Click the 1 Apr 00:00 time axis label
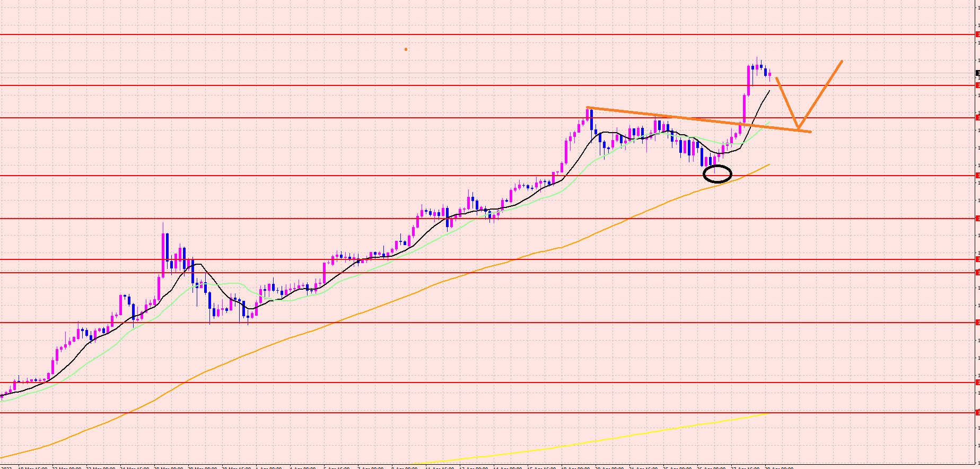 (x=268, y=467)
